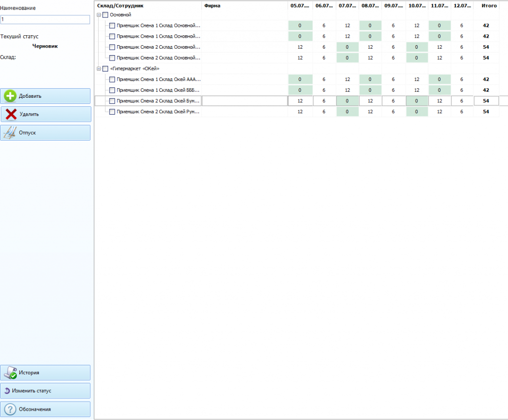Image resolution: width=508 pixels, height=420 pixels.
Task: Click 07.07 cell 12 in Окей ААА row
Action: [347, 79]
